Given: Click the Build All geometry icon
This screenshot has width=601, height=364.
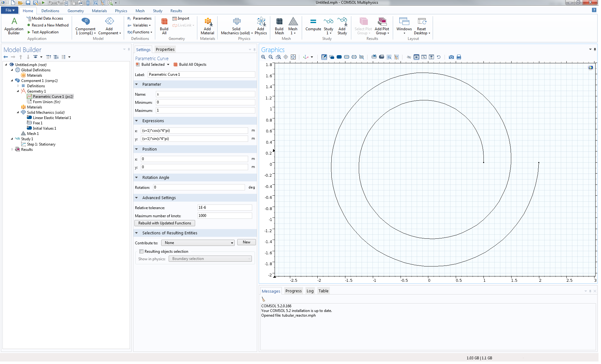Looking at the screenshot, I should point(164,26).
